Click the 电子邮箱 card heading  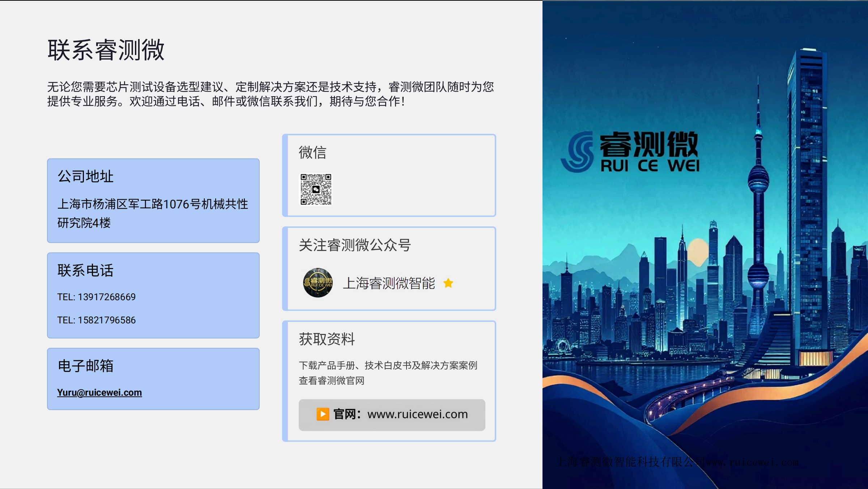coord(86,366)
